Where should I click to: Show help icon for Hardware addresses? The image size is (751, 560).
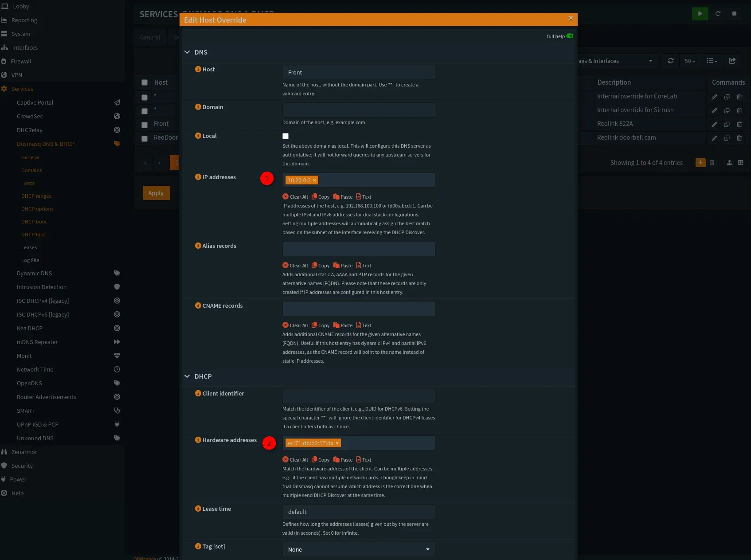tap(198, 440)
